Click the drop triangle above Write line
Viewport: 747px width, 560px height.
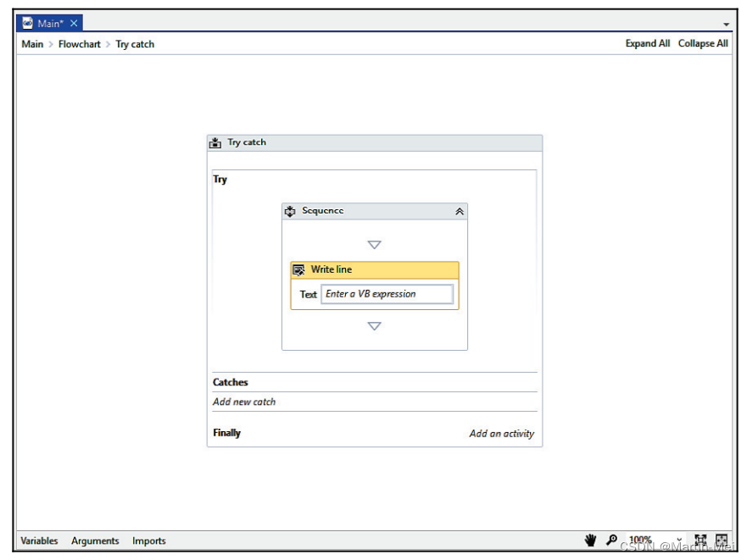pyautogui.click(x=375, y=245)
